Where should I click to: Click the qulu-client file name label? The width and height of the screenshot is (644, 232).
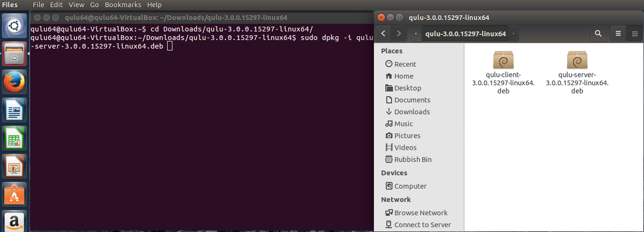[503, 83]
